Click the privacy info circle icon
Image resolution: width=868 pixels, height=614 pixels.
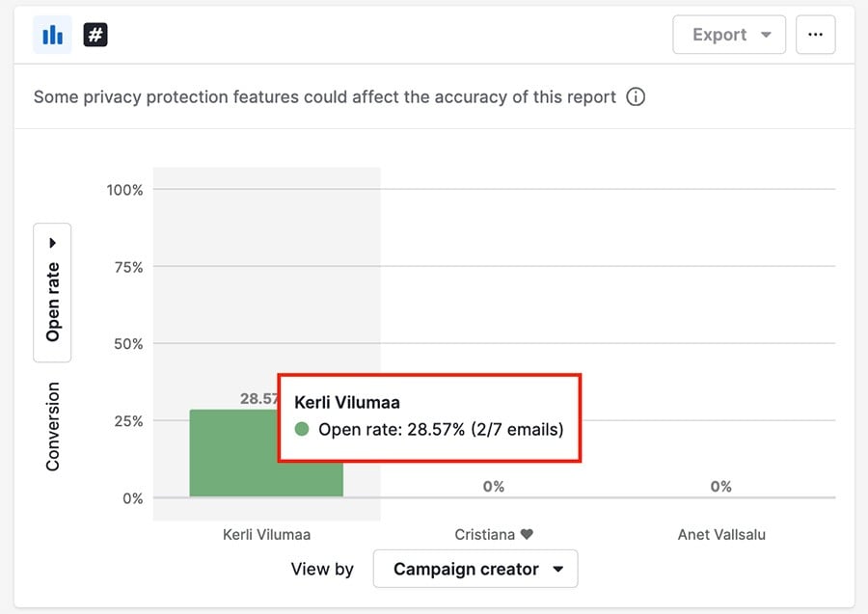(x=636, y=96)
